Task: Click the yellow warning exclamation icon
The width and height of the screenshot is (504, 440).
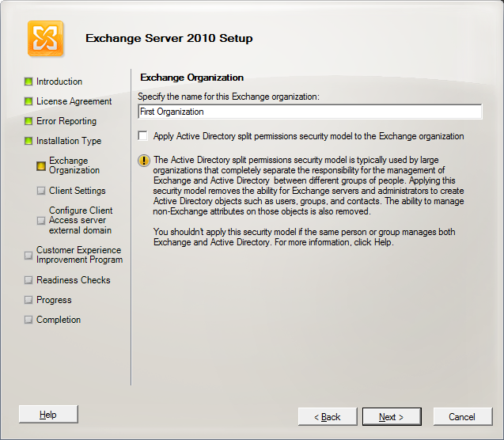Action: point(144,161)
